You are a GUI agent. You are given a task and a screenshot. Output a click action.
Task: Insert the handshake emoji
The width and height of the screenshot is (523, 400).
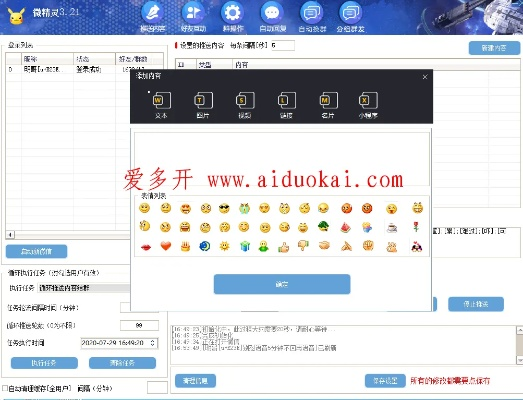click(324, 246)
